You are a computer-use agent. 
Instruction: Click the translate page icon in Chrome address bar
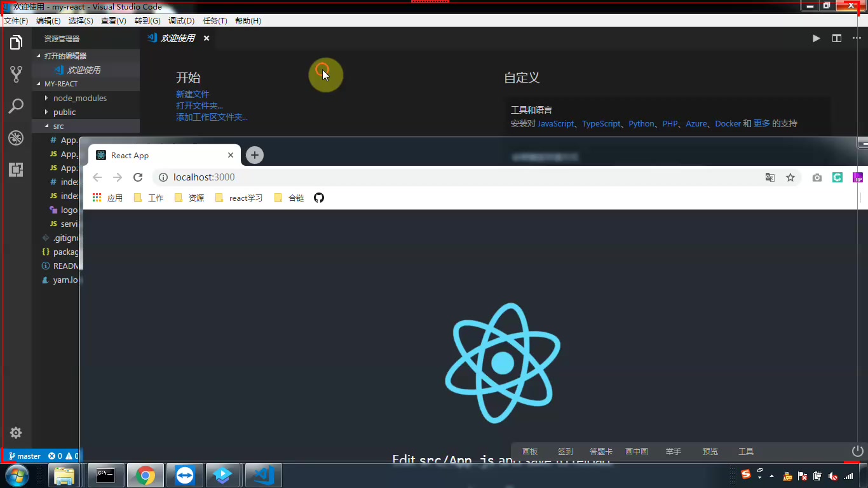pos(770,177)
